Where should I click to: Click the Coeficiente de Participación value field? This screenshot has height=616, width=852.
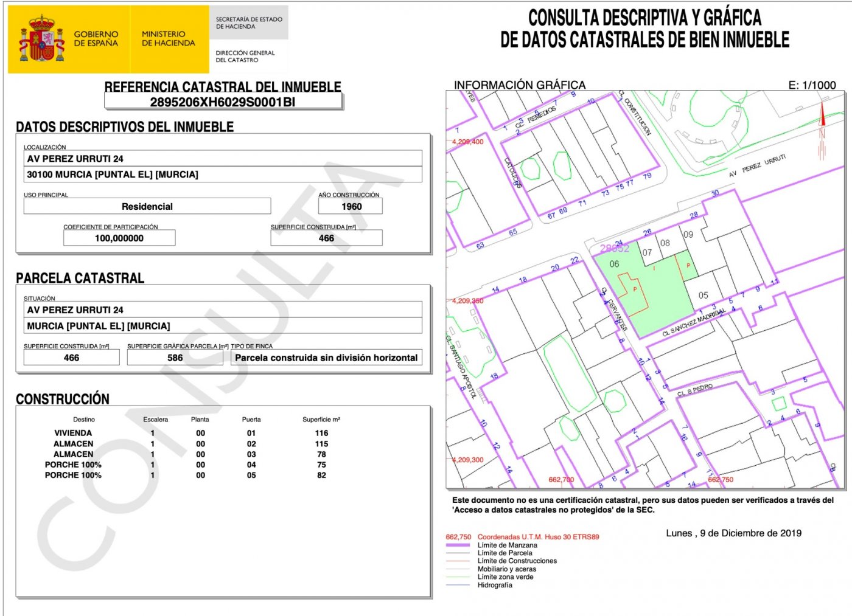click(119, 238)
